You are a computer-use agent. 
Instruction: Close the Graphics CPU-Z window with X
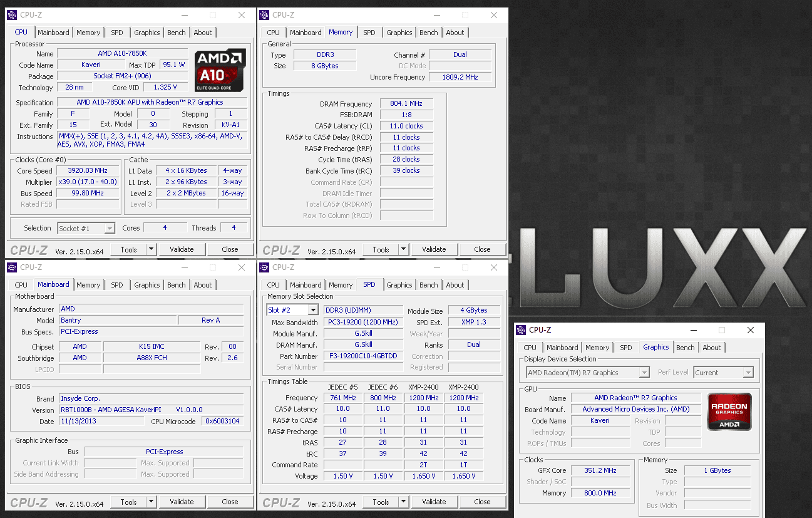coord(751,330)
